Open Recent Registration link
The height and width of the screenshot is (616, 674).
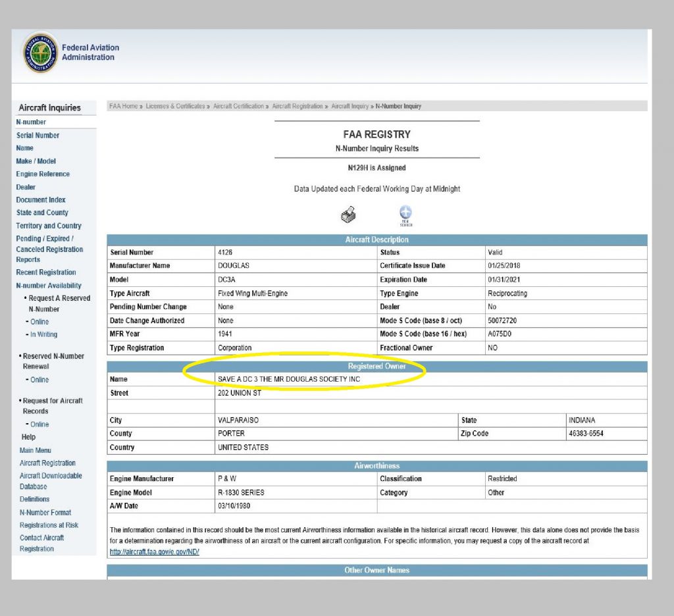coord(46,272)
